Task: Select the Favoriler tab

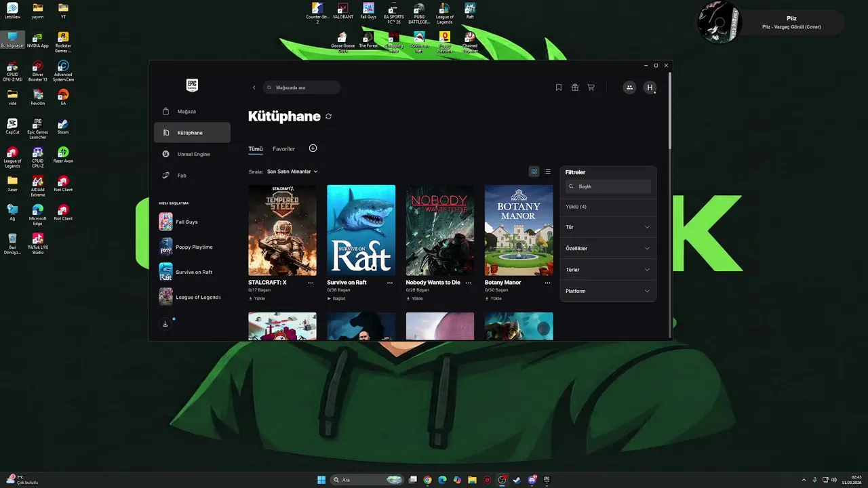Action: tap(283, 149)
